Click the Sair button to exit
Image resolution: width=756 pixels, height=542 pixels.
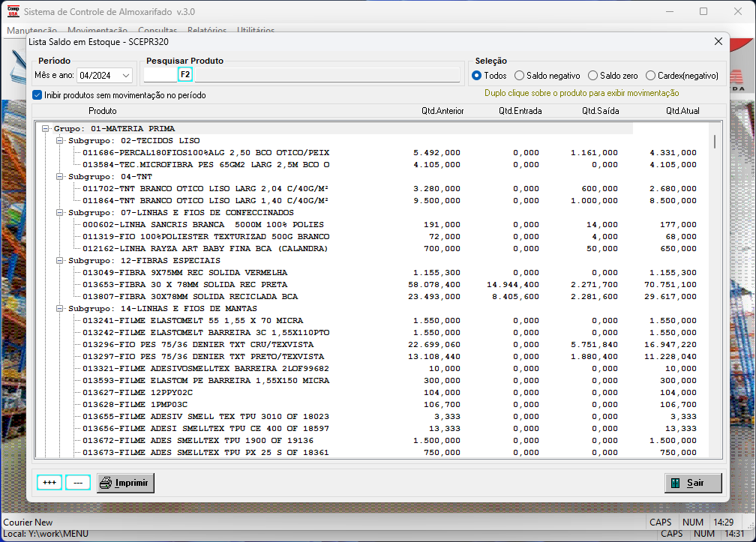click(x=693, y=483)
